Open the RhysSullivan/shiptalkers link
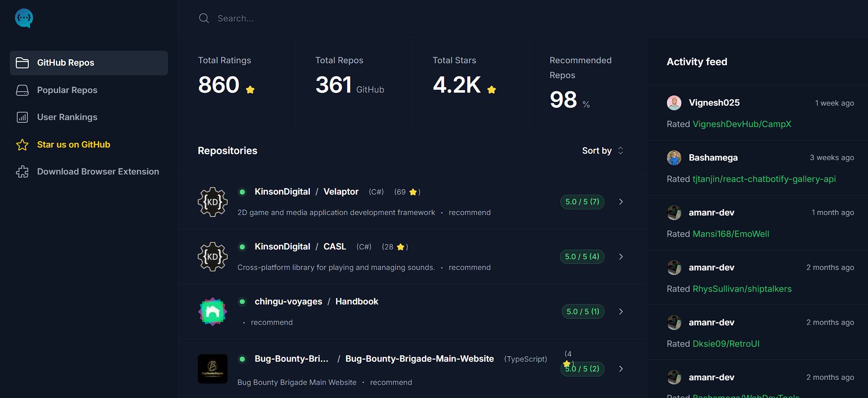 pyautogui.click(x=741, y=289)
